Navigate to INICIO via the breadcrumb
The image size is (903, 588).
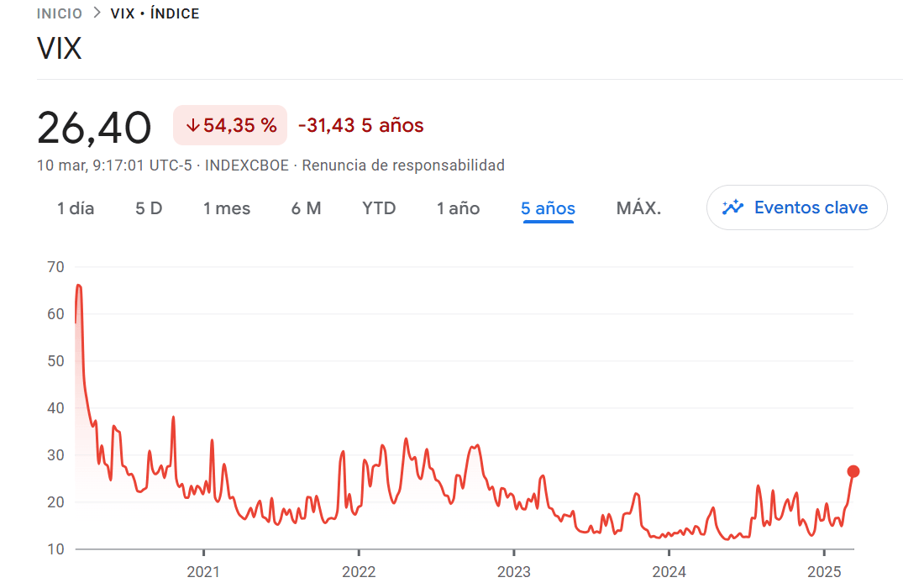point(58,13)
